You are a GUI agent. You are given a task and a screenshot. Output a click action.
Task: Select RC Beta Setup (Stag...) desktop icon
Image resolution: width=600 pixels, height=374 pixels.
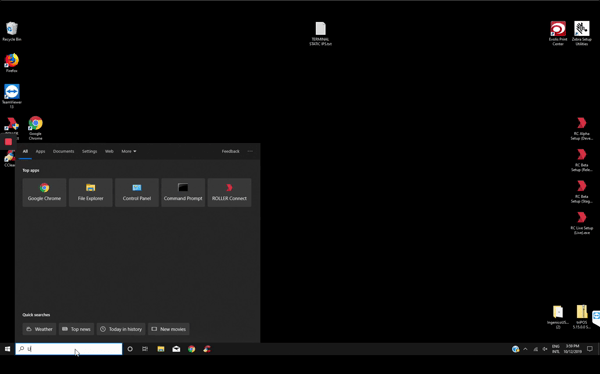[x=582, y=191]
